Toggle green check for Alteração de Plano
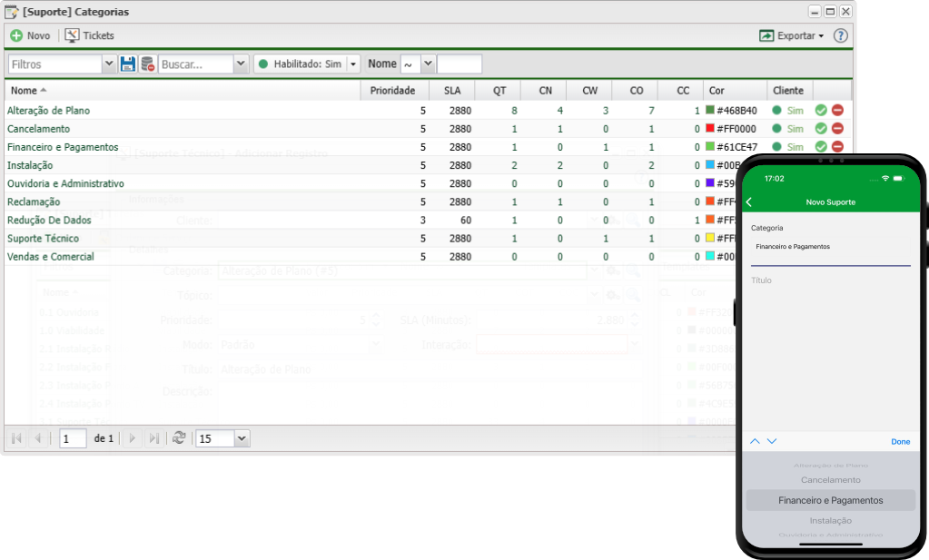This screenshot has width=929, height=560. pyautogui.click(x=821, y=111)
